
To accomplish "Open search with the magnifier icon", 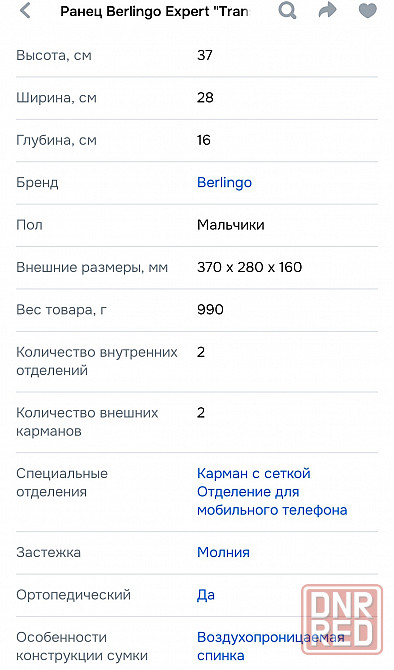I will 287,11.
